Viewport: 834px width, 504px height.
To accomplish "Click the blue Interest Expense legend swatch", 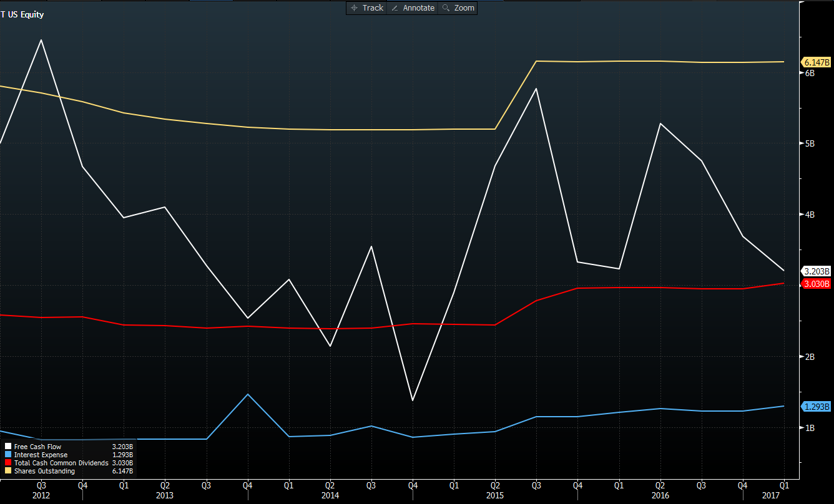I will pos(8,455).
